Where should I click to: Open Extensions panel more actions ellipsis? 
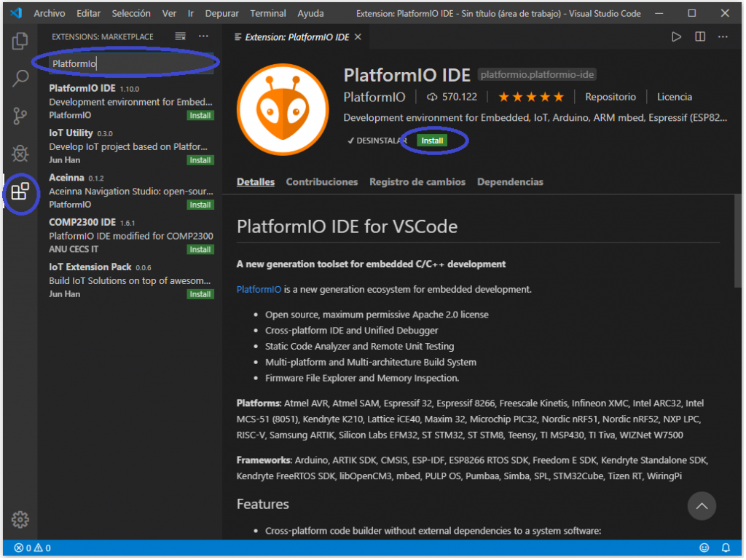204,36
